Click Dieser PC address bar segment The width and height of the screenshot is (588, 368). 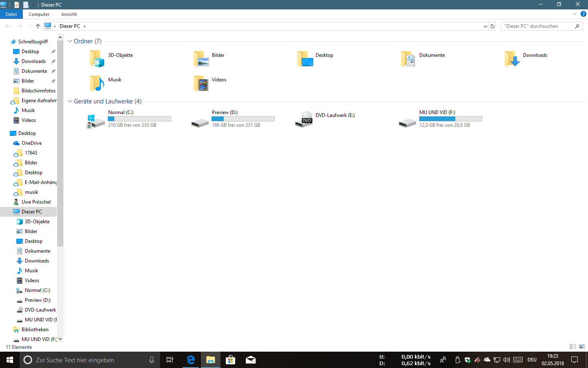point(70,26)
